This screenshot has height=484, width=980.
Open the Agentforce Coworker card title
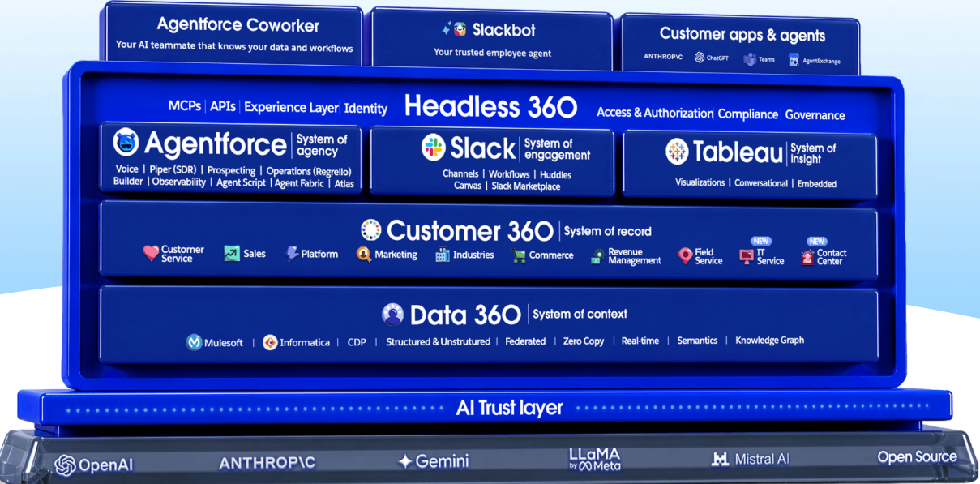pyautogui.click(x=238, y=25)
